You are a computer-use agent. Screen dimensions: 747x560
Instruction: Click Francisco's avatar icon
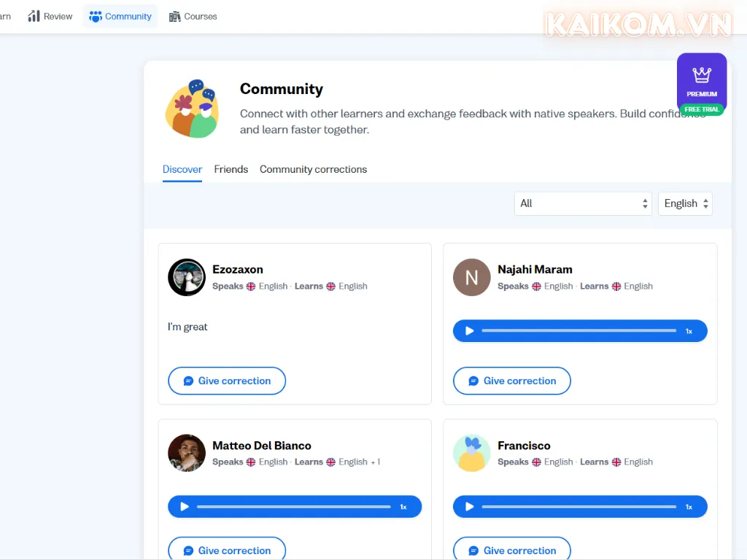471,453
